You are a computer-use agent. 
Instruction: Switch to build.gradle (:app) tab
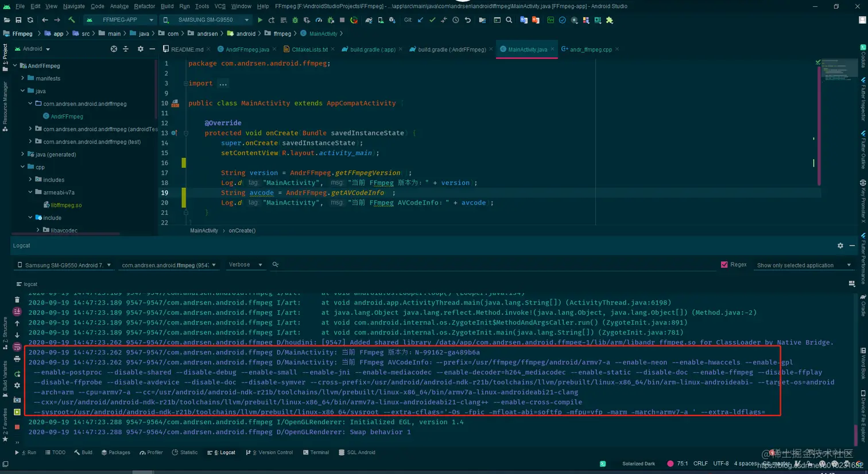371,49
